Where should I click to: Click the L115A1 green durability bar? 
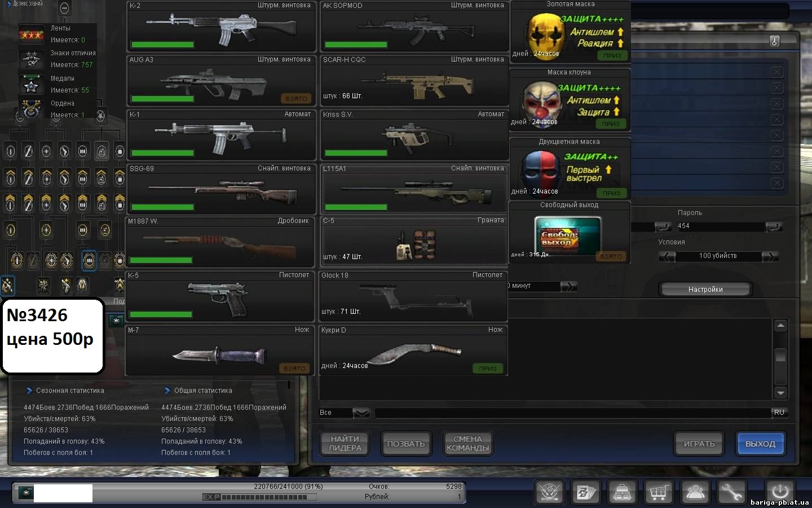click(x=356, y=207)
